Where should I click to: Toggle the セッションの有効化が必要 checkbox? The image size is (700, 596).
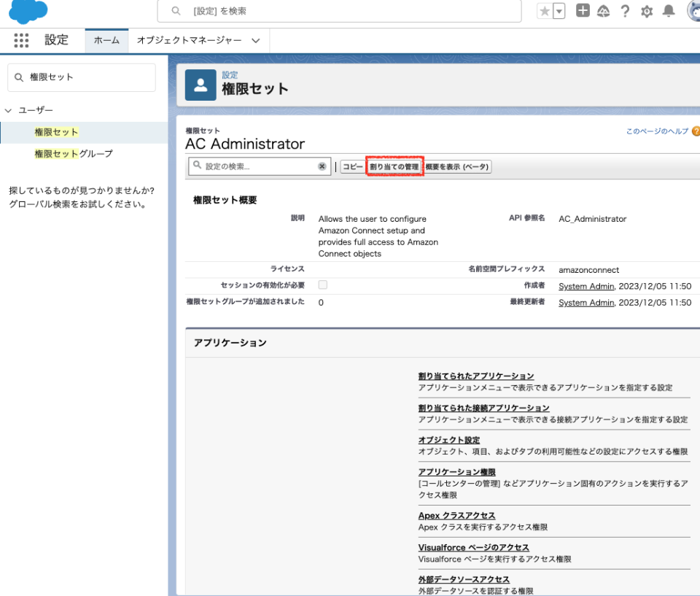click(x=323, y=285)
